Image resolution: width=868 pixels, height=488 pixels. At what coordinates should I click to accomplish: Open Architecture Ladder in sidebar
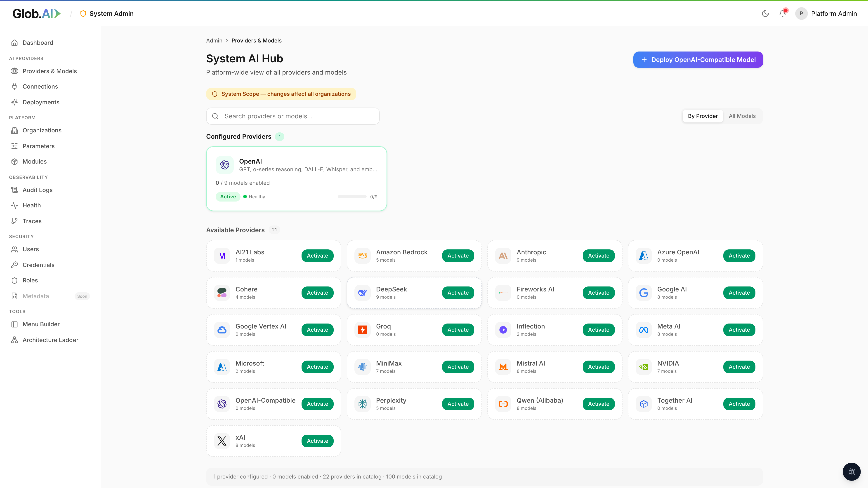click(x=51, y=340)
